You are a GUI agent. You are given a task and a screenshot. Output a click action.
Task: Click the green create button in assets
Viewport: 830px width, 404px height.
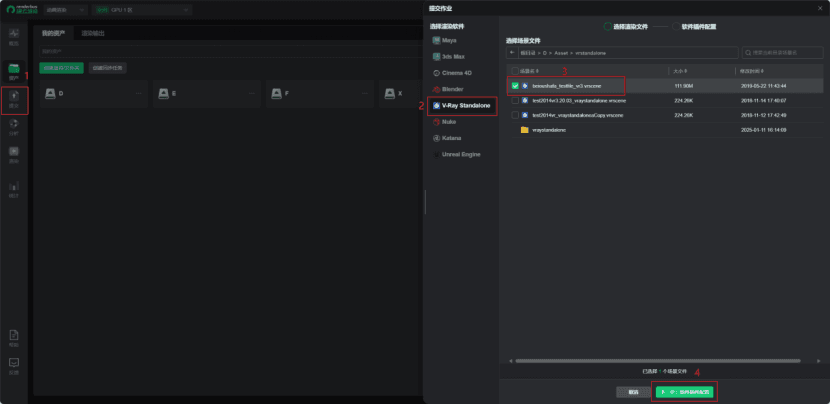pyautogui.click(x=61, y=68)
